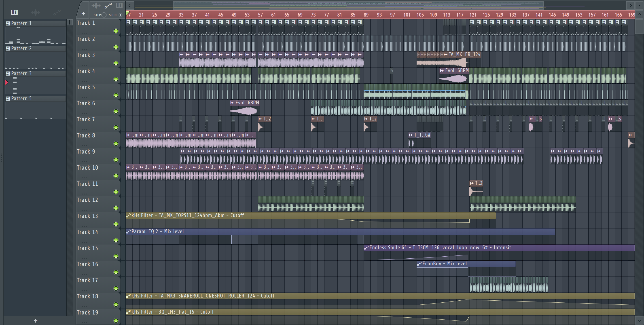Mute Track 18 with its green LED

pyautogui.click(x=116, y=304)
